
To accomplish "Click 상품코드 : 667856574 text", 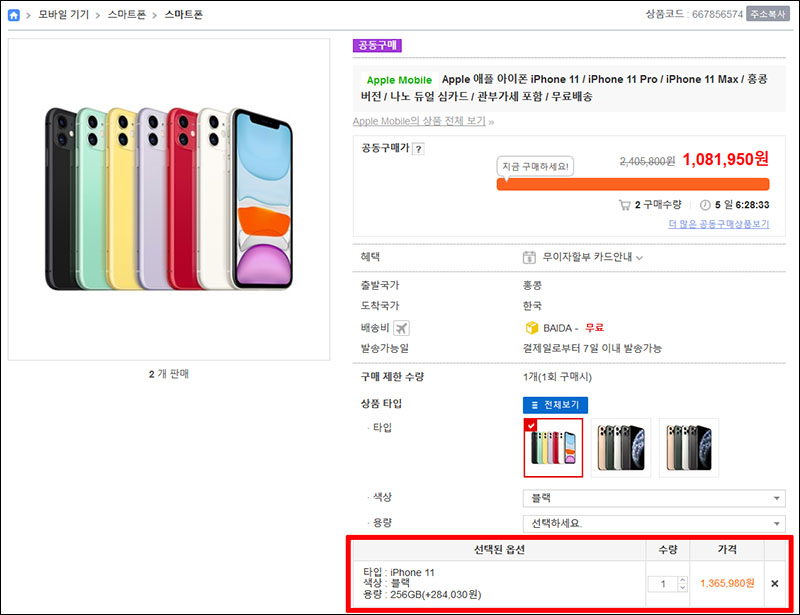I will point(694,14).
